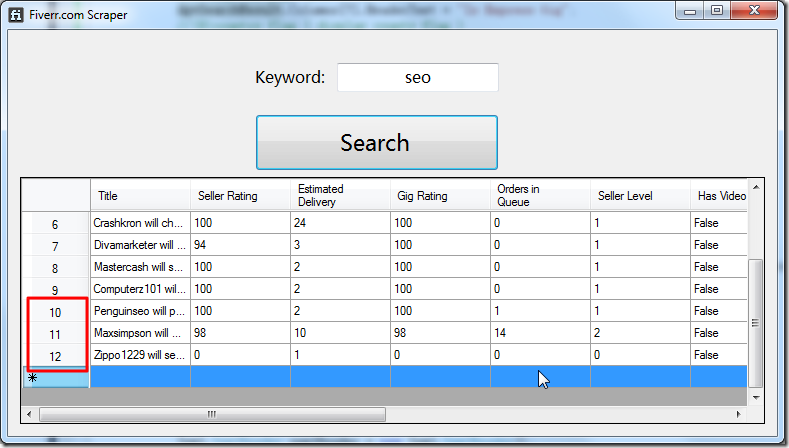Select Seller Rating 0 for Zippo1229
This screenshot has width=789, height=448.
(240, 355)
